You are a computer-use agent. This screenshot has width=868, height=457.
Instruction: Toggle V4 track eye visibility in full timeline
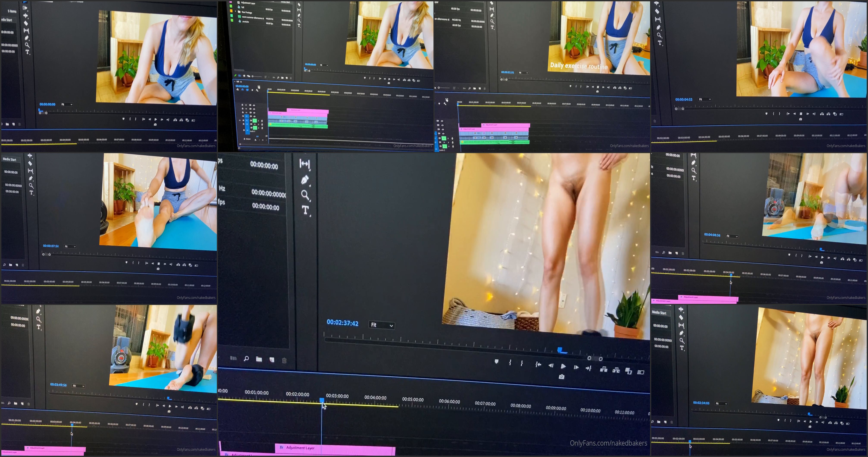pyautogui.click(x=254, y=105)
